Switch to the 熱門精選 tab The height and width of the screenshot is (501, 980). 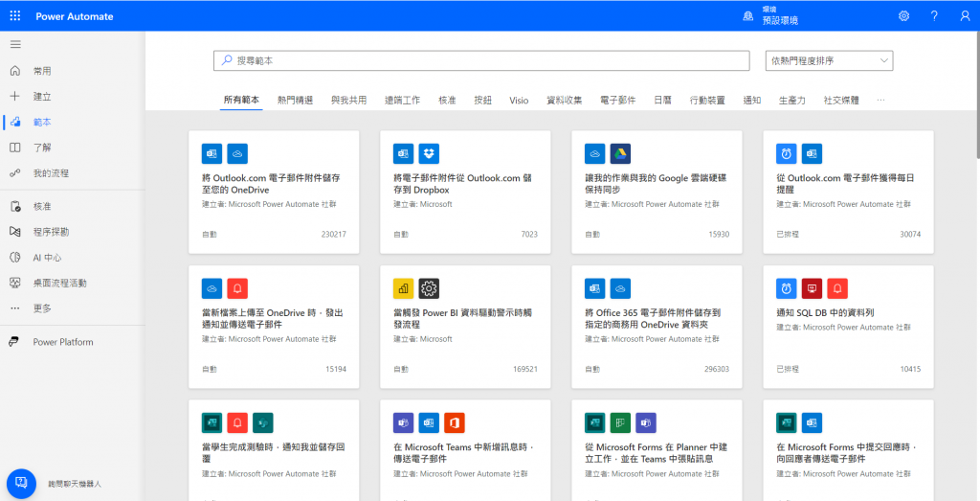(x=295, y=100)
